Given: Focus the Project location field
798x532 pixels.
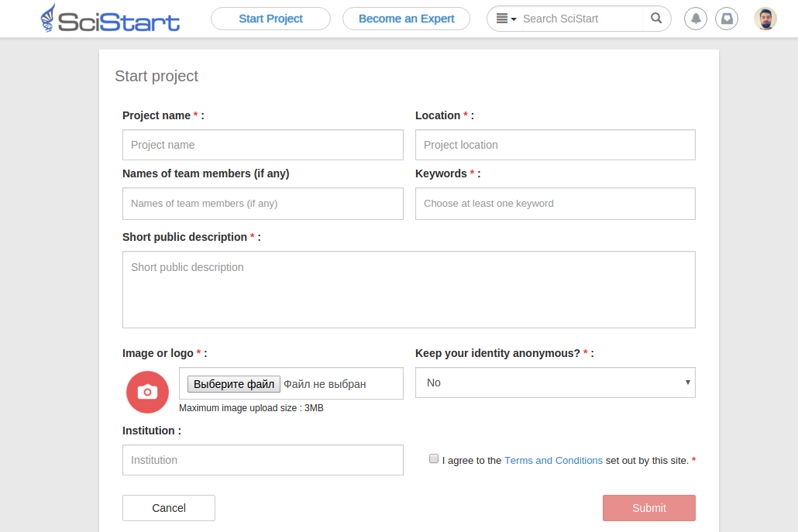Looking at the screenshot, I should pyautogui.click(x=556, y=145).
